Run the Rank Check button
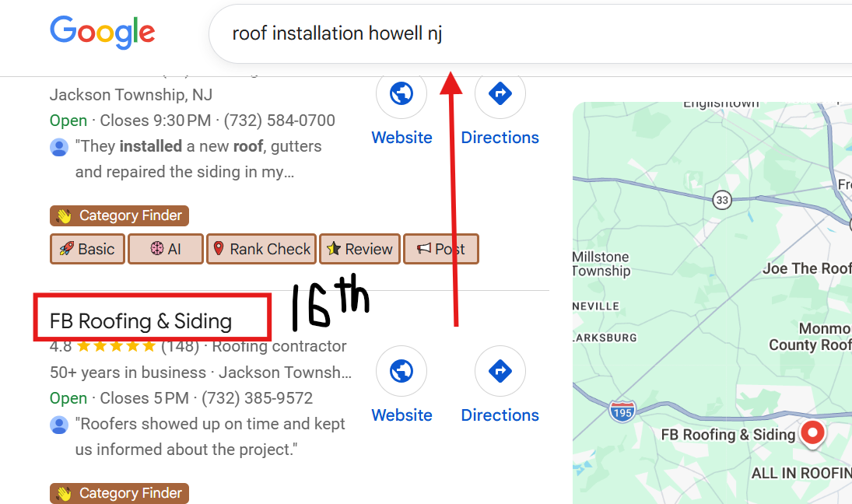Image resolution: width=852 pixels, height=504 pixels. pos(261,249)
